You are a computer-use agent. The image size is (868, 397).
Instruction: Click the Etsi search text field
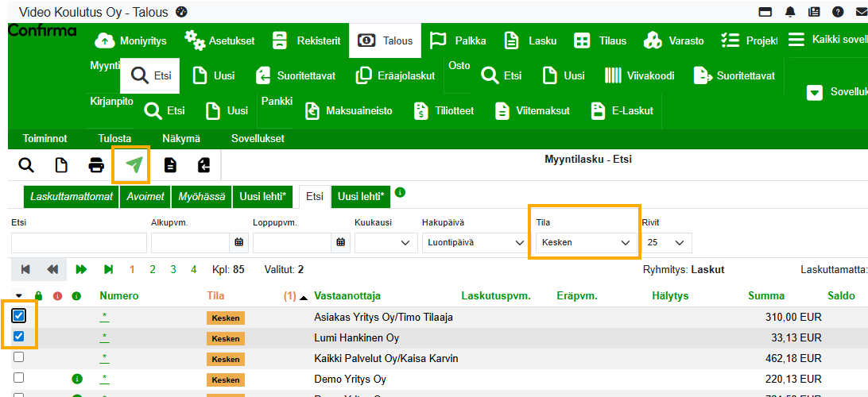68,242
